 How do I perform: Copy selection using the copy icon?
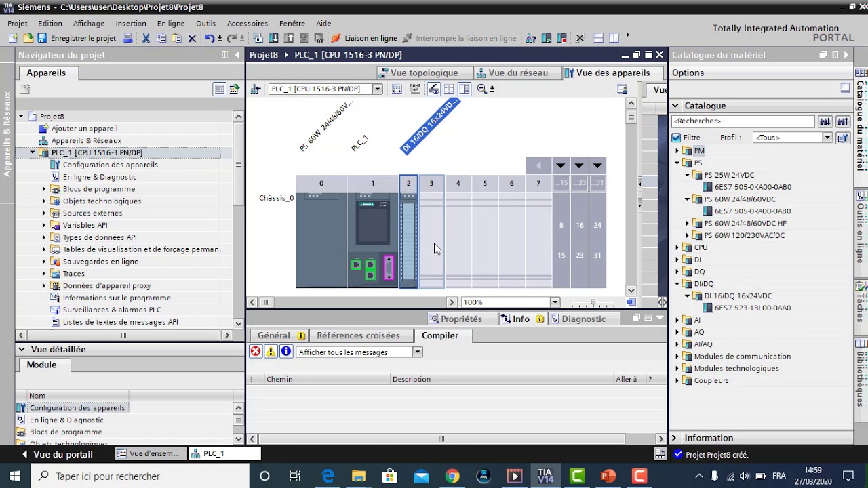[161, 39]
